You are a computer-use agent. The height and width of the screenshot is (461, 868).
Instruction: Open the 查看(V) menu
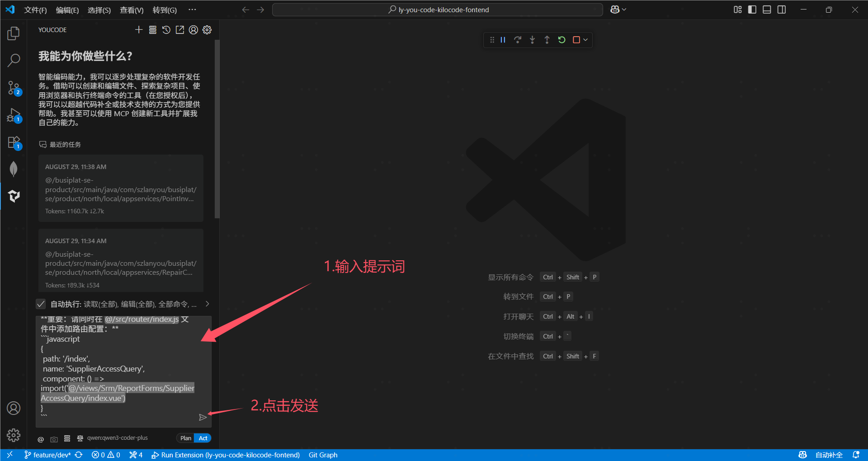[x=131, y=10]
